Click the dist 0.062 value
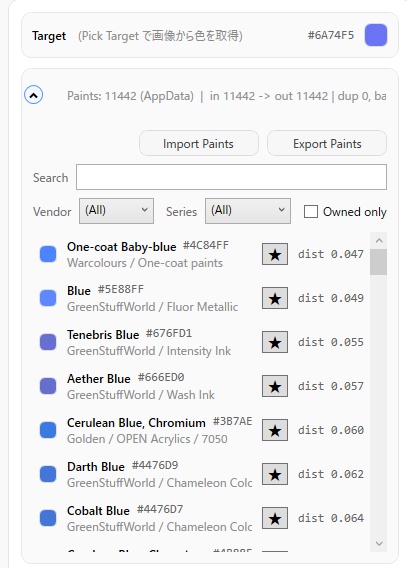The height and width of the screenshot is (568, 407). pyautogui.click(x=331, y=474)
